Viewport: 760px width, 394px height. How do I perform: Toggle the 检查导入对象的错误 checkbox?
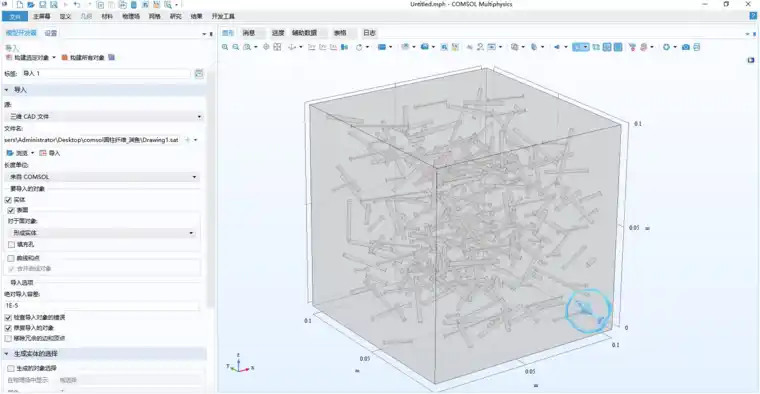8,317
